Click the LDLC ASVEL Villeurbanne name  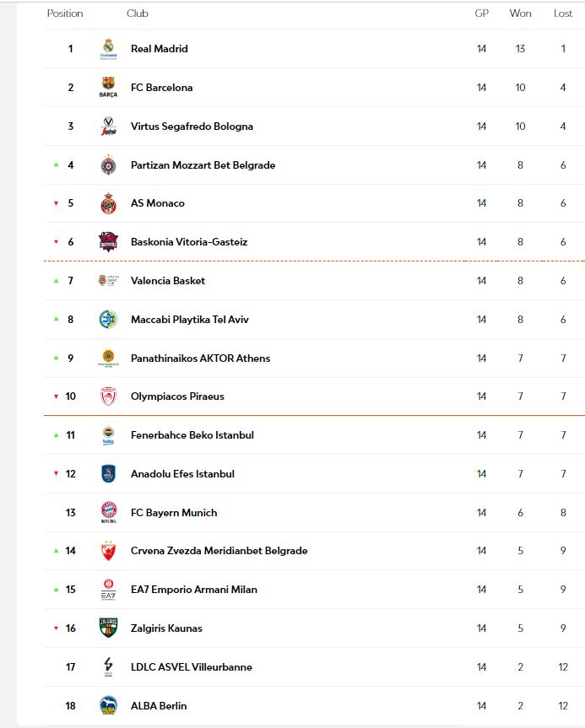[191, 667]
